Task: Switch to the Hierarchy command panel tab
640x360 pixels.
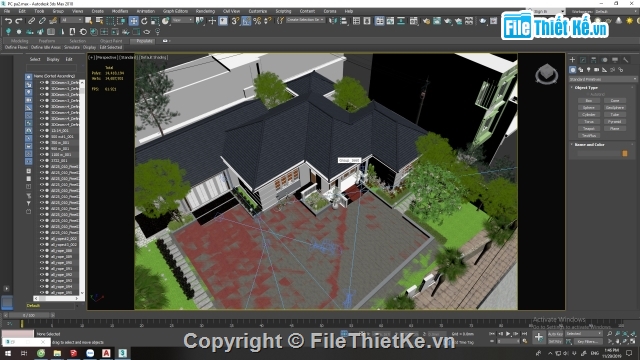Action: 593,60
